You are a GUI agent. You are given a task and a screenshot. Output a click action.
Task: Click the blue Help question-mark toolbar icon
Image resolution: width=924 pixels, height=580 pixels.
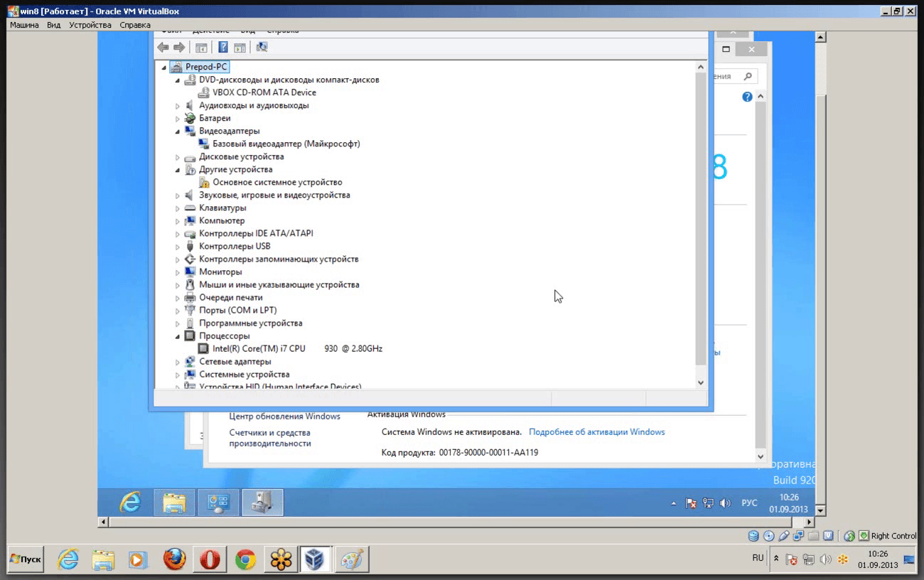click(223, 47)
